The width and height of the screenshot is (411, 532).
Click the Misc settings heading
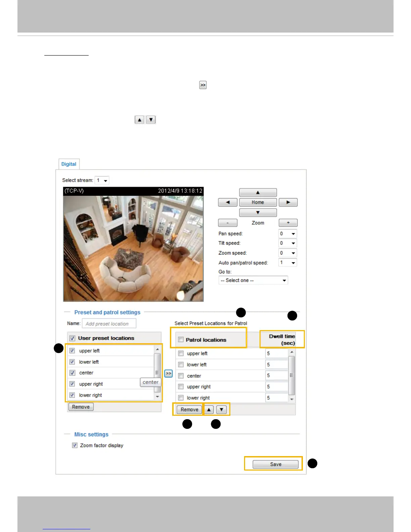[91, 434]
